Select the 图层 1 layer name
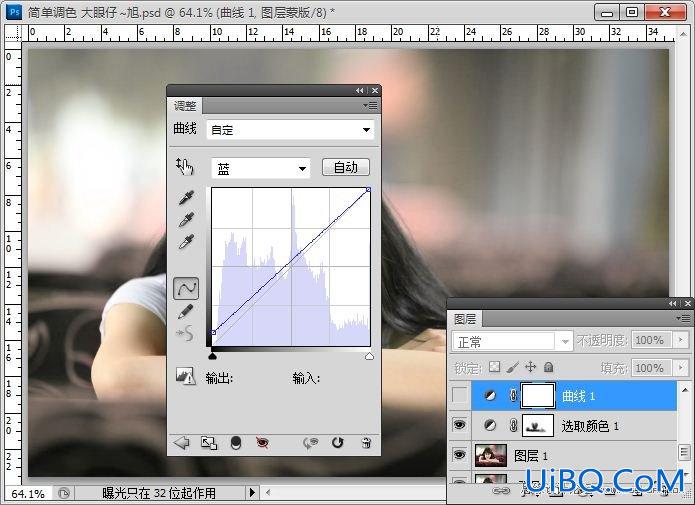Image resolution: width=695 pixels, height=505 pixels. pos(531,455)
